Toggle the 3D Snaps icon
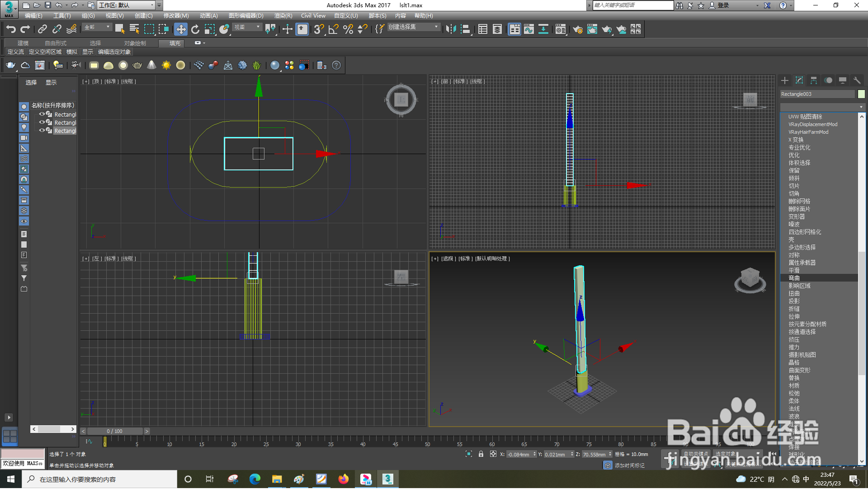Screen dimensions: 868x489 [x=319, y=29]
